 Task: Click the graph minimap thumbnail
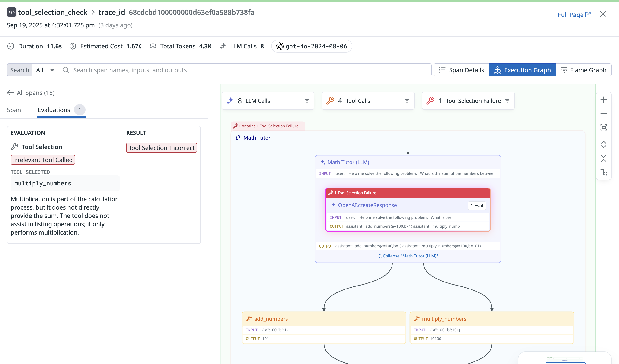[x=565, y=359]
